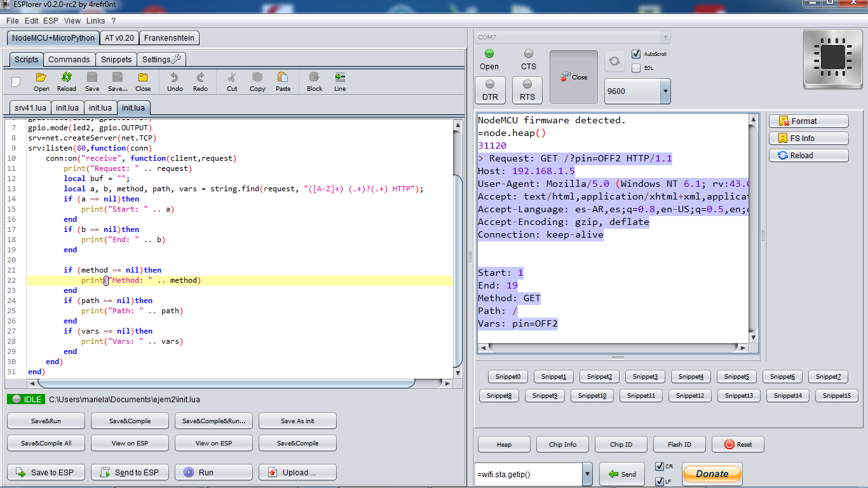The image size is (868, 488).
Task: Close the COM7 serial connection
Action: (x=574, y=77)
